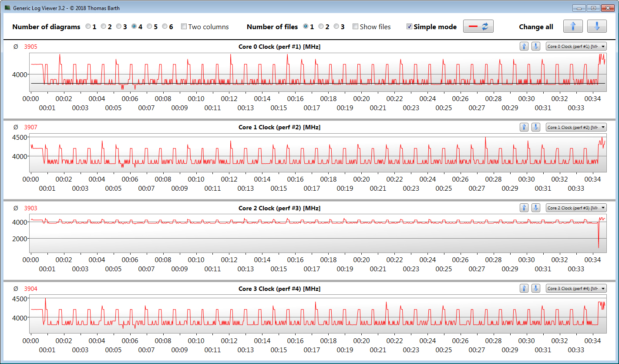Click the red line refresh button
Screen dimensions: 619x364
[478, 27]
